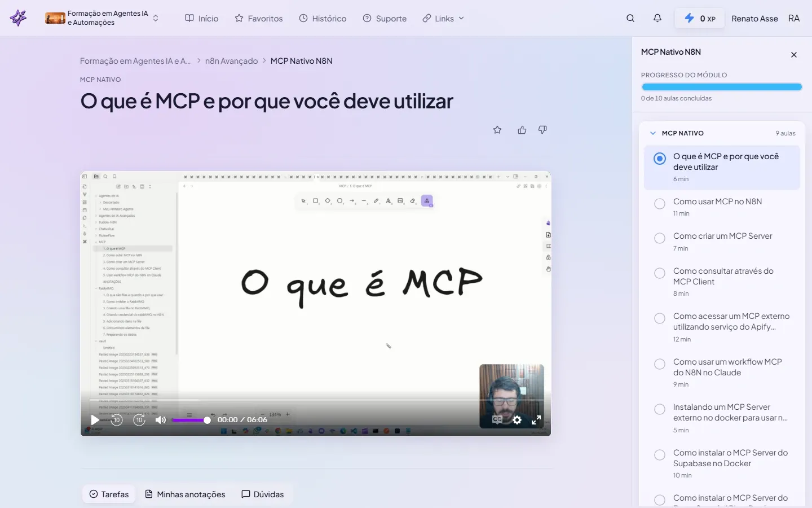
Task: Play the video
Action: click(x=95, y=420)
